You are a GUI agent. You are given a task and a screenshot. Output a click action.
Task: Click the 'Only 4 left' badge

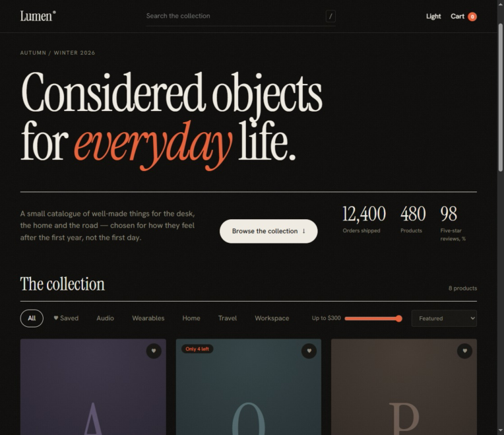click(x=197, y=349)
